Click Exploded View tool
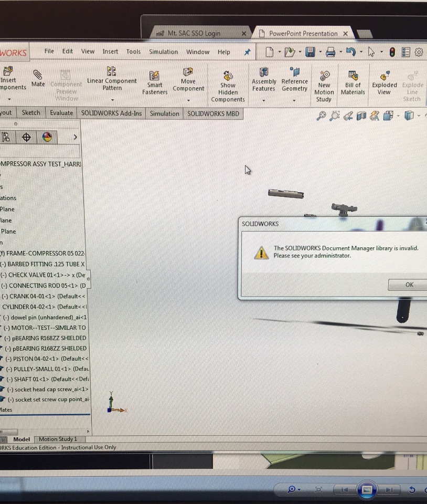 click(x=385, y=83)
